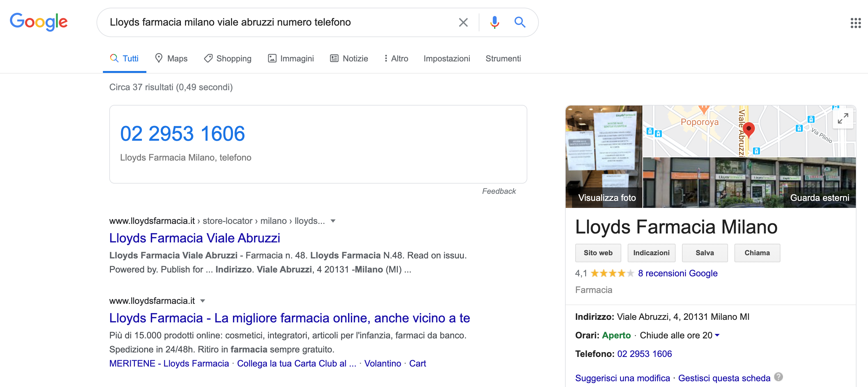Expand the Altro menu

coord(396,58)
